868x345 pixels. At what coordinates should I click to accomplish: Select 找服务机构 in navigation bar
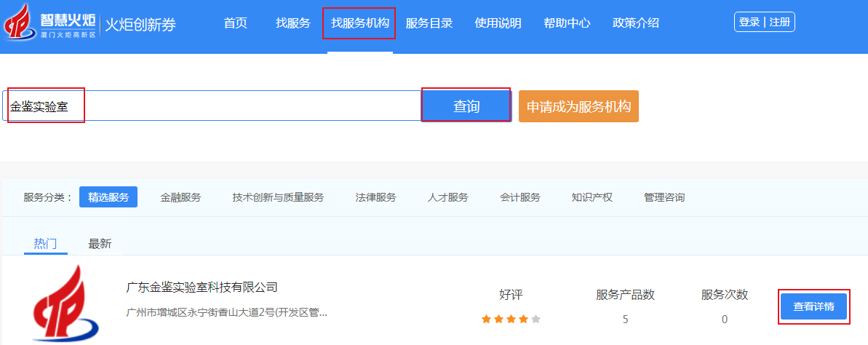coord(360,23)
